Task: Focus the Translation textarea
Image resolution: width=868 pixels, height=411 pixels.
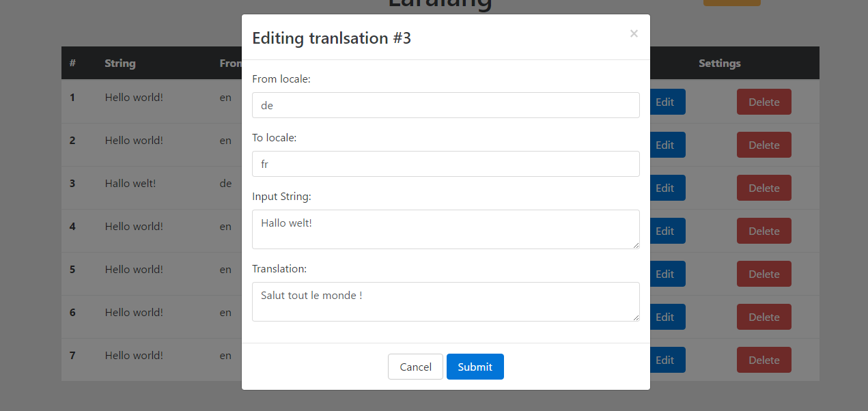Action: [x=445, y=301]
